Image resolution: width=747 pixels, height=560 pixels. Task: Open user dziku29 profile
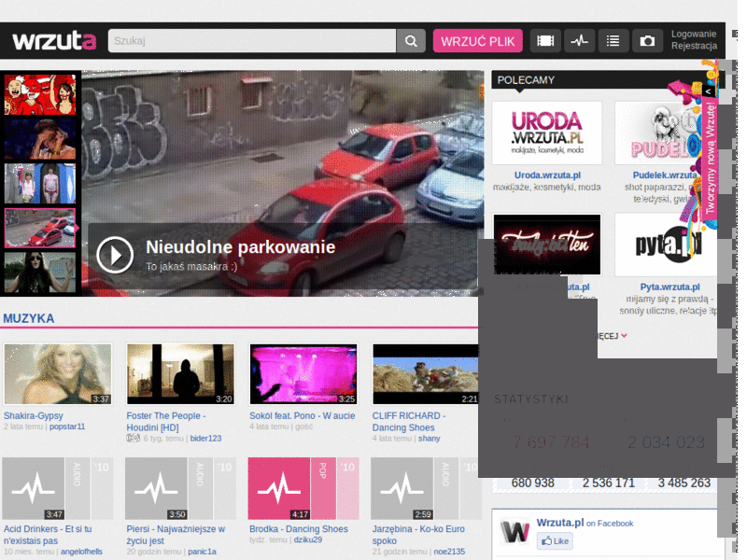point(308,540)
